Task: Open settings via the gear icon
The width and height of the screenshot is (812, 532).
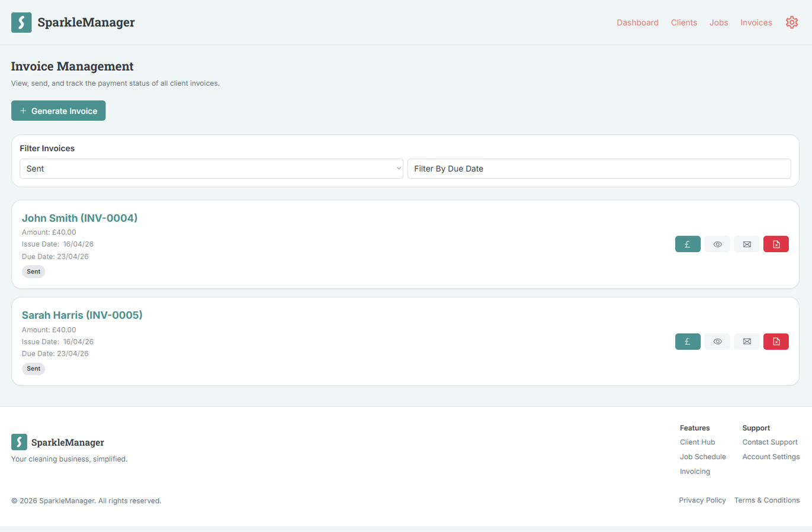Action: tap(792, 22)
